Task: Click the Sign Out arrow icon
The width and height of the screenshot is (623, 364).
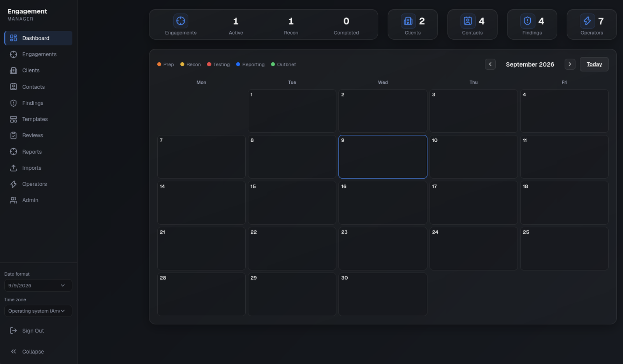Action: 14,331
